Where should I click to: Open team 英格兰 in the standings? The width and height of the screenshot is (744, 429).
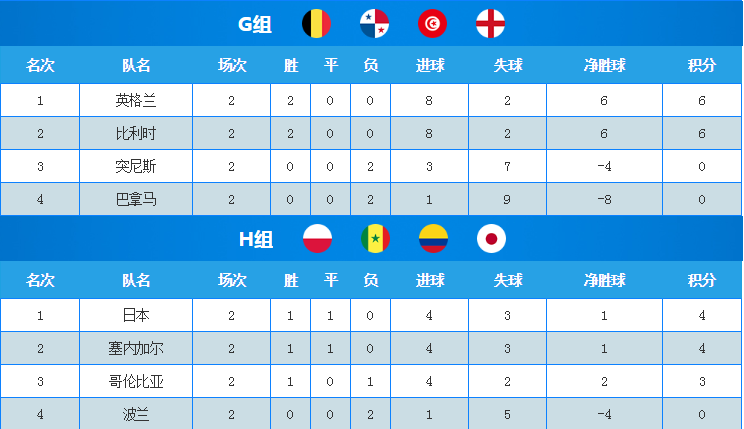click(136, 101)
